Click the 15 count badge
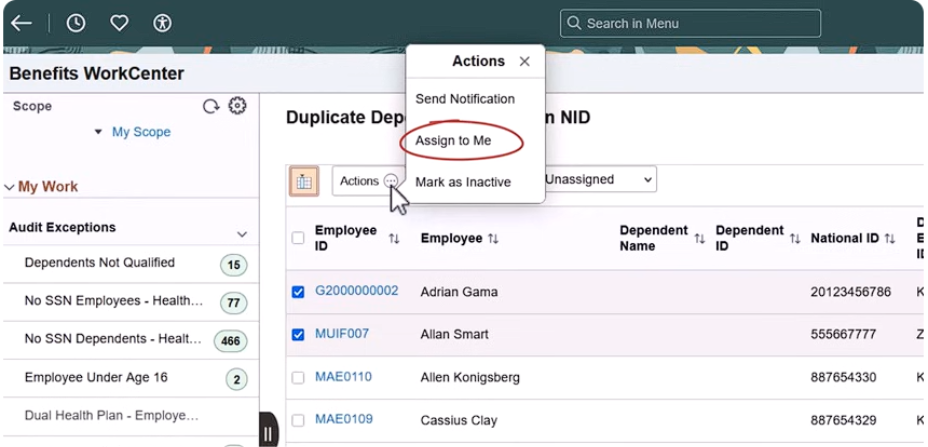The width and height of the screenshot is (928, 447). pyautogui.click(x=234, y=265)
